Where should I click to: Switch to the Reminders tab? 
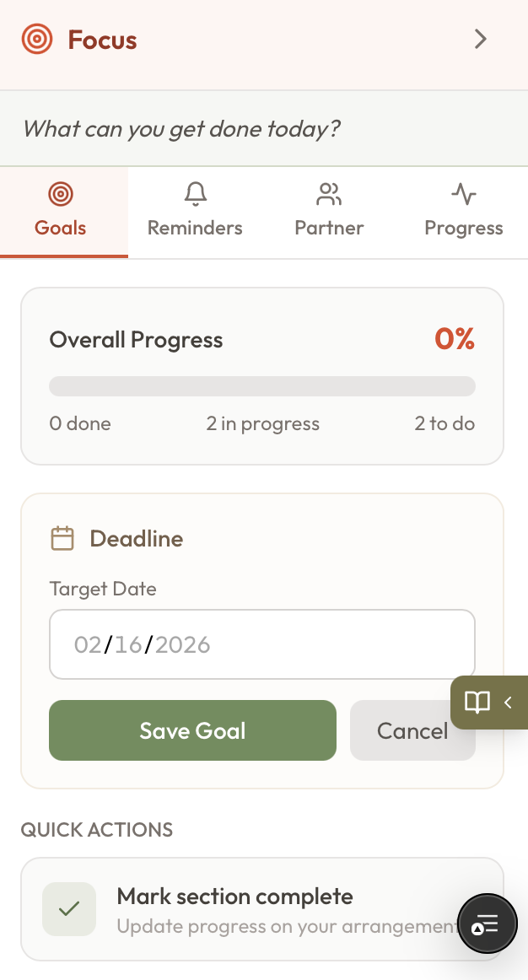(195, 213)
